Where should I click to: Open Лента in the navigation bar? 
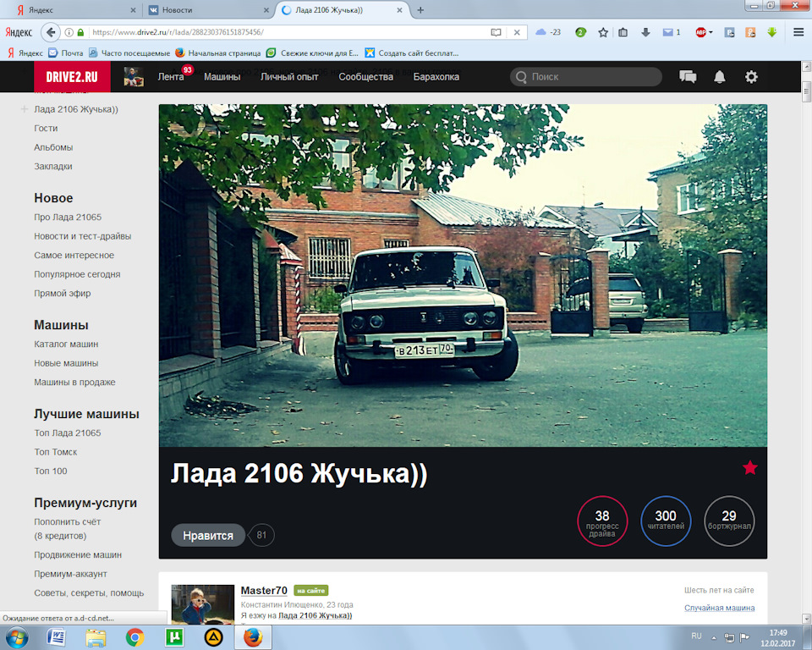point(170,77)
